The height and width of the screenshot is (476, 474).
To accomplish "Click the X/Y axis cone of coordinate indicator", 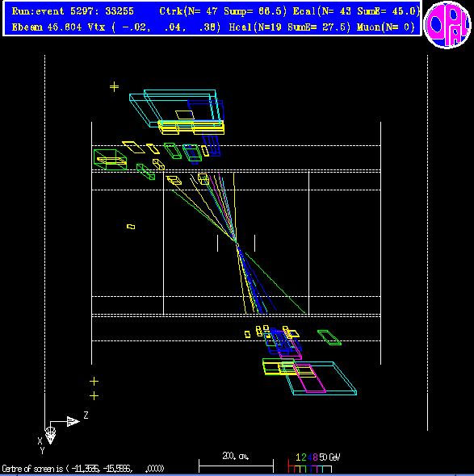I will (50, 436).
